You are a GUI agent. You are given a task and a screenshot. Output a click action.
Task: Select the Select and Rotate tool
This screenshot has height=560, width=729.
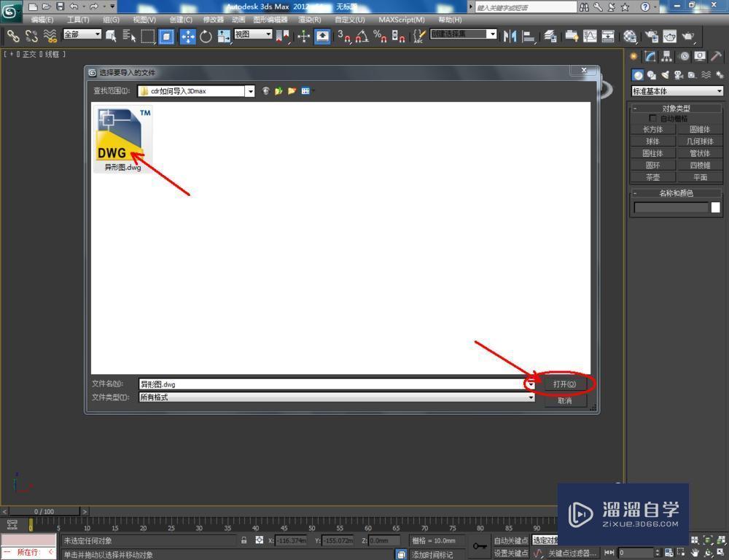coord(207,36)
